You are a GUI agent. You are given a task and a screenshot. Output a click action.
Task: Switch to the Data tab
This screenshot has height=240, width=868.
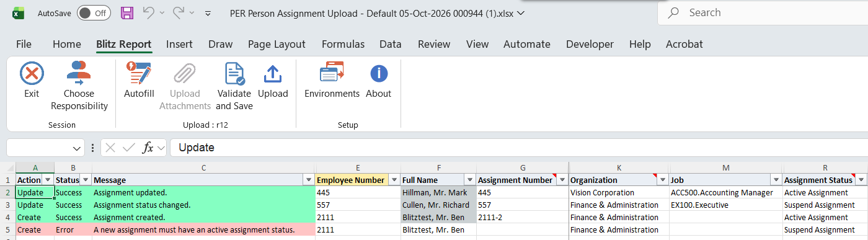[391, 44]
